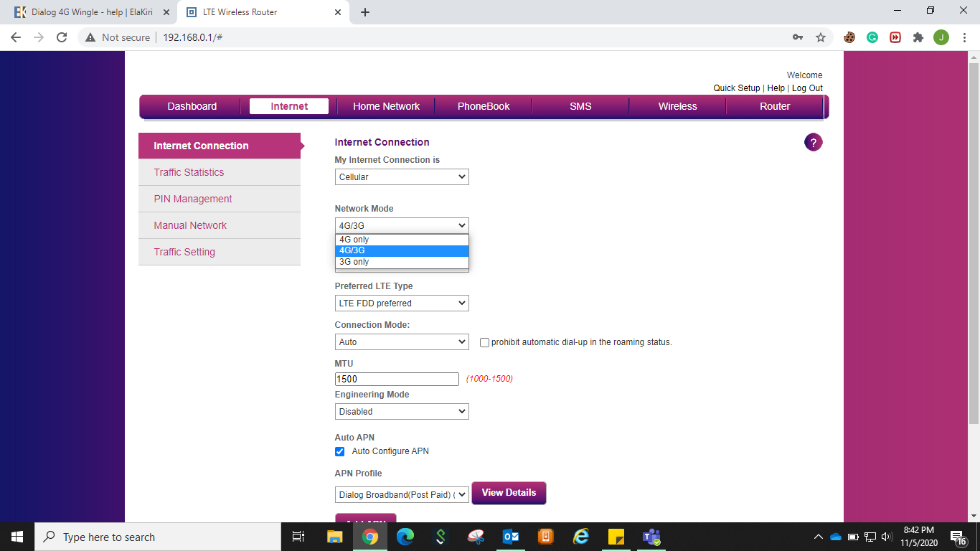
Task: Click the Log Out link
Action: [x=807, y=88]
